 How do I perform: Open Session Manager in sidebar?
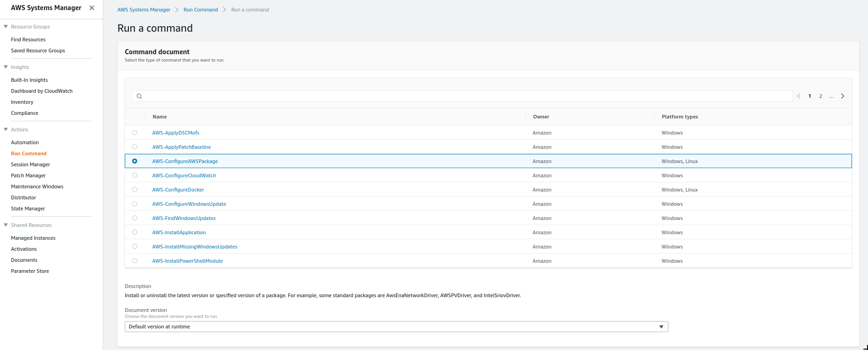30,164
